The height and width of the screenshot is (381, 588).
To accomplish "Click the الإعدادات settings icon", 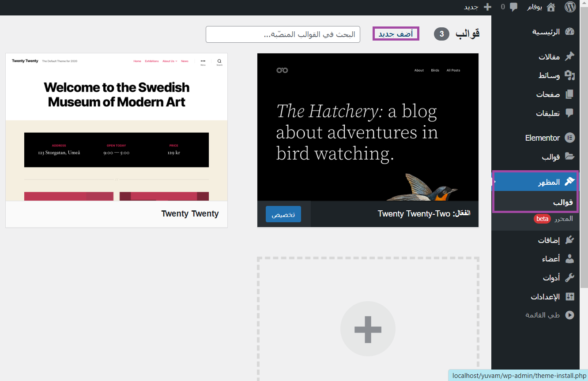I will 569,297.
